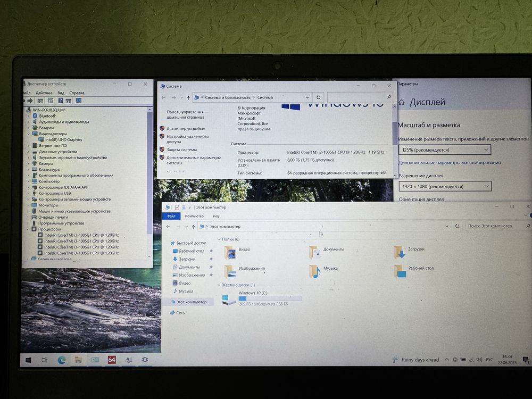Open the Документы folder
The image size is (532, 399).
[327, 252]
